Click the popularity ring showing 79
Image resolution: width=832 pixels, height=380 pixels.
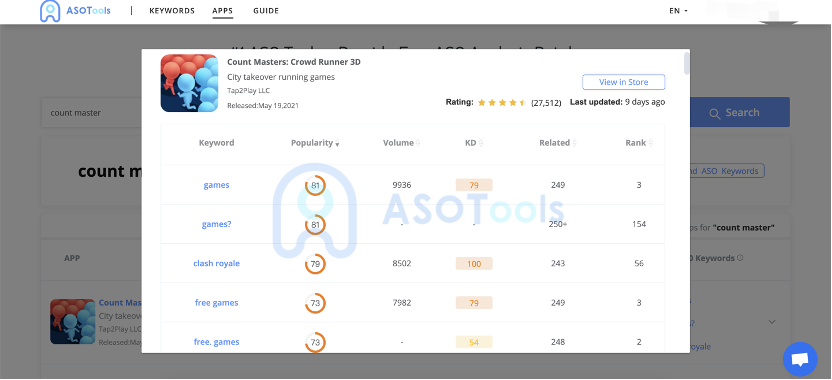[315, 264]
